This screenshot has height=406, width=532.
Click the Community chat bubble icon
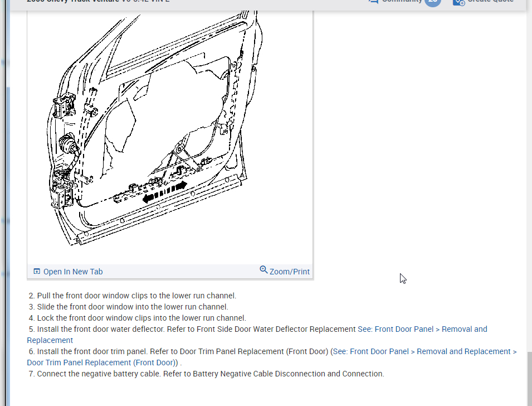(373, 1)
